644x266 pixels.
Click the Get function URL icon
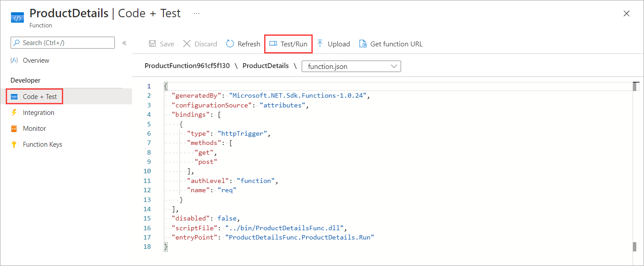click(x=363, y=44)
